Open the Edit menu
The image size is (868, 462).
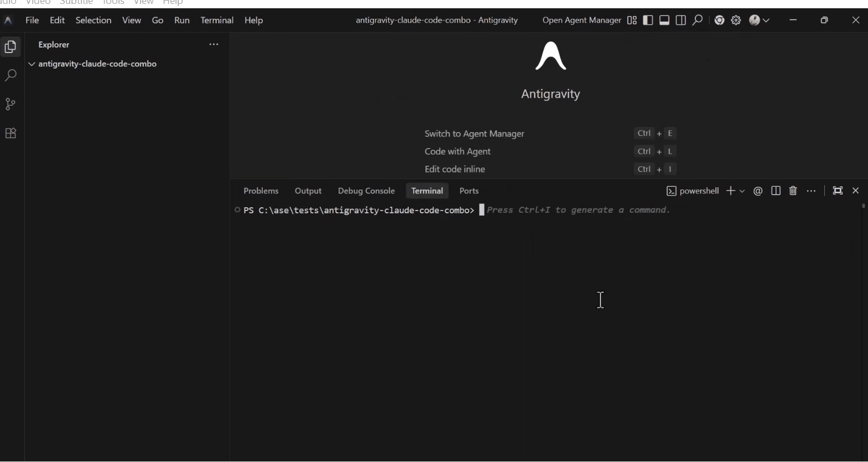click(57, 20)
